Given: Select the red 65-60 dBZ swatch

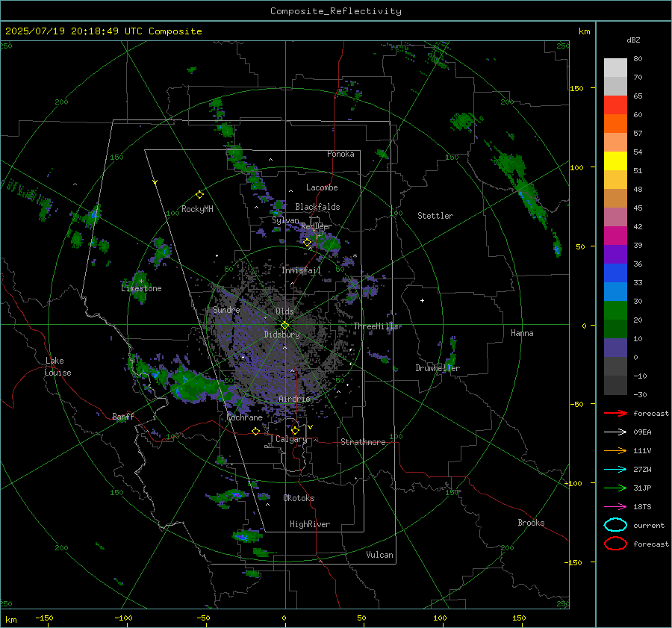Looking at the screenshot, I should pos(615,105).
